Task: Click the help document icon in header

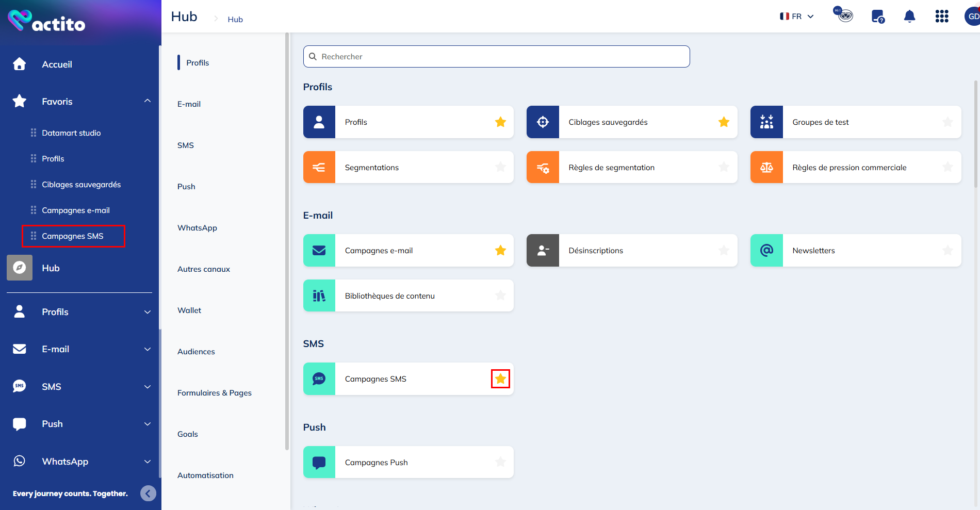Action: point(877,17)
